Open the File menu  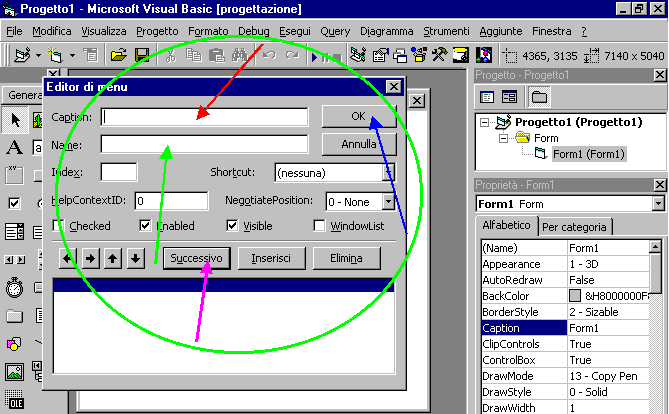click(14, 31)
